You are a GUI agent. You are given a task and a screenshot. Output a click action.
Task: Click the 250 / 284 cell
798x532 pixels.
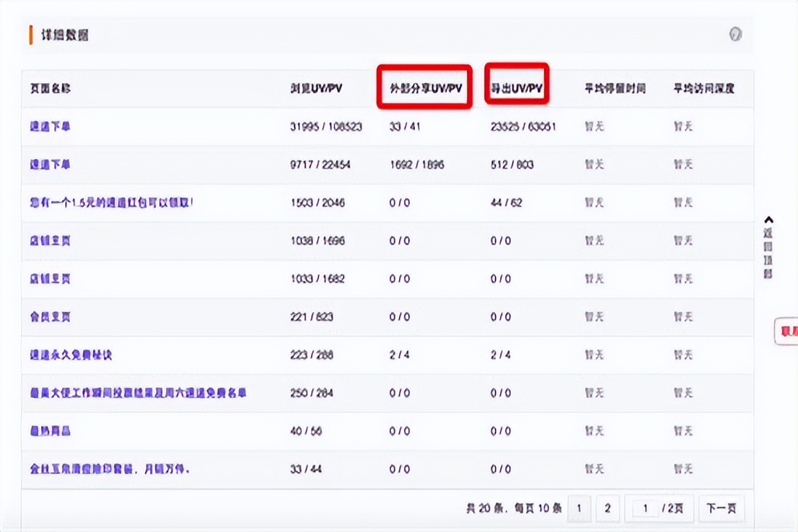click(x=312, y=393)
